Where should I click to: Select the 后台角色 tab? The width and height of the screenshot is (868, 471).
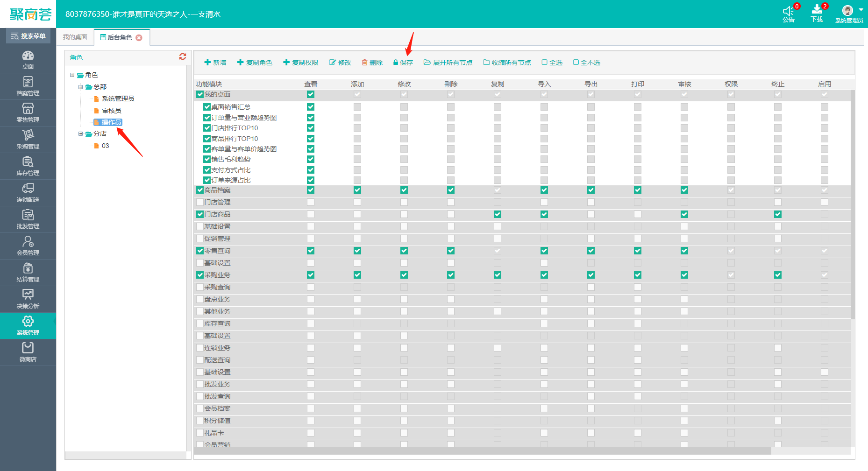click(x=120, y=37)
